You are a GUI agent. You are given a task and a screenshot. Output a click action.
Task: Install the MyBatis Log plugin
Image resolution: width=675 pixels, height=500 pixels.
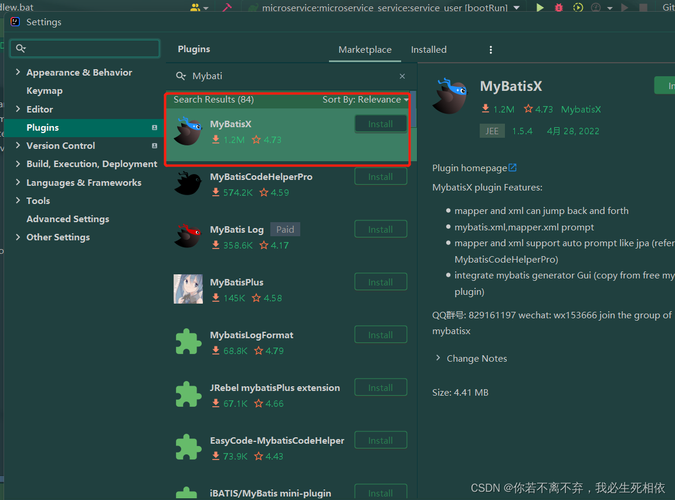(381, 230)
